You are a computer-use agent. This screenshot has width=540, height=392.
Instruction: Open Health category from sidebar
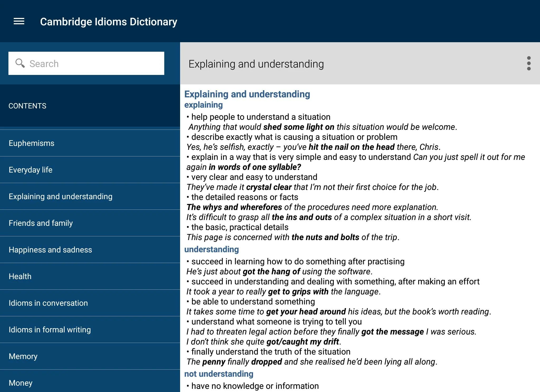(20, 276)
